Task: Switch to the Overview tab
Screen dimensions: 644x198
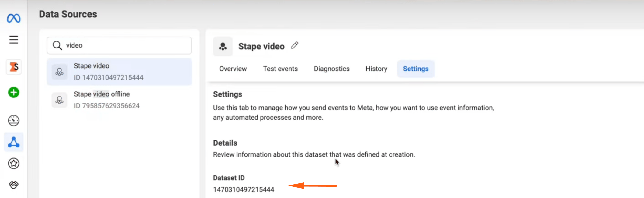Action: pos(233,69)
